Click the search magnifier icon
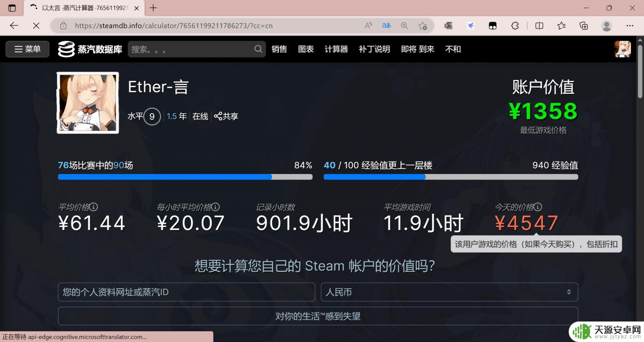The image size is (644, 342). [x=258, y=49]
